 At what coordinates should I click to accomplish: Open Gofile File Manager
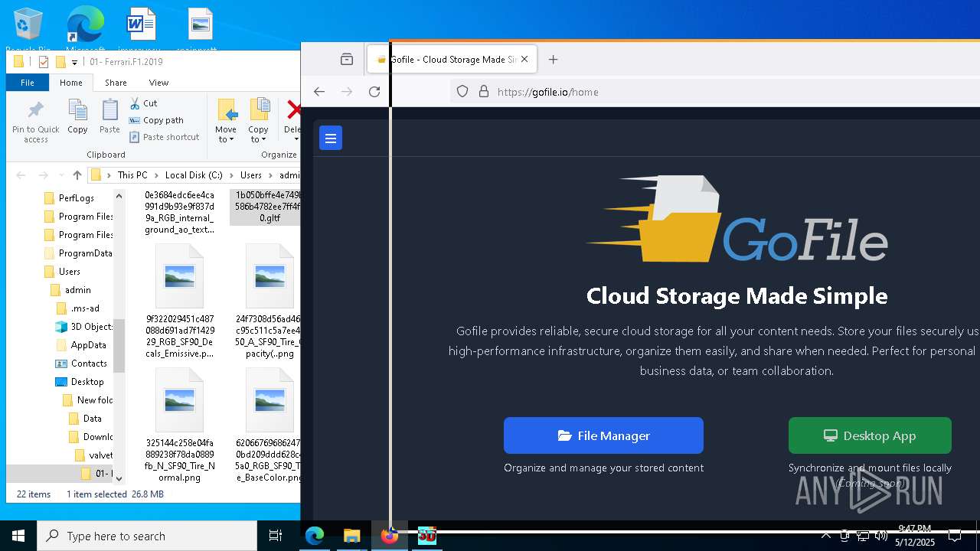click(603, 435)
